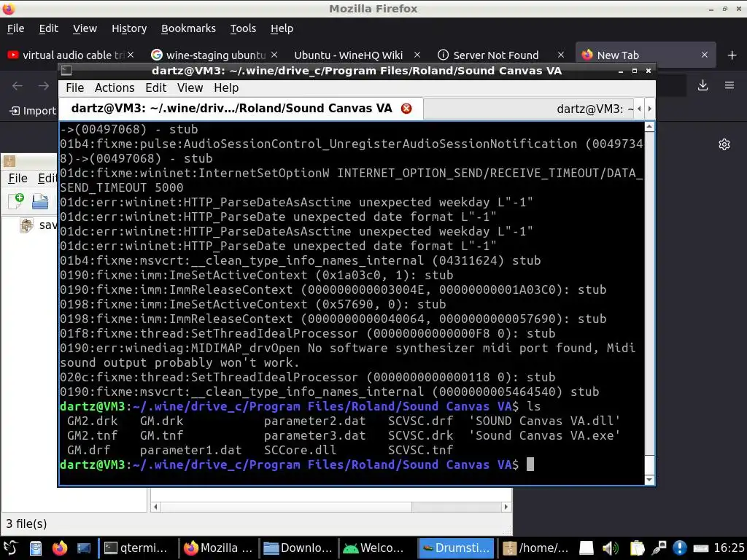Click parameter1.dat in terminal listing
747x560 pixels.
pos(190,450)
